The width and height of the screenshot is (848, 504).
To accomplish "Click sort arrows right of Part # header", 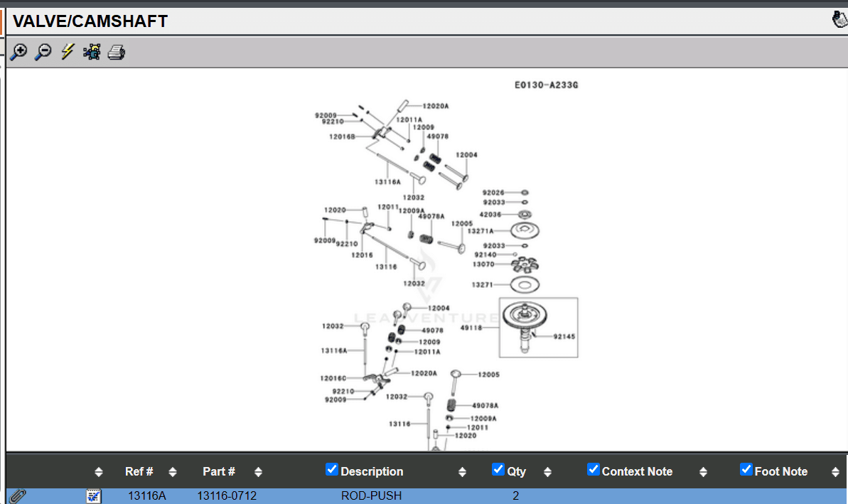I will point(258,472).
